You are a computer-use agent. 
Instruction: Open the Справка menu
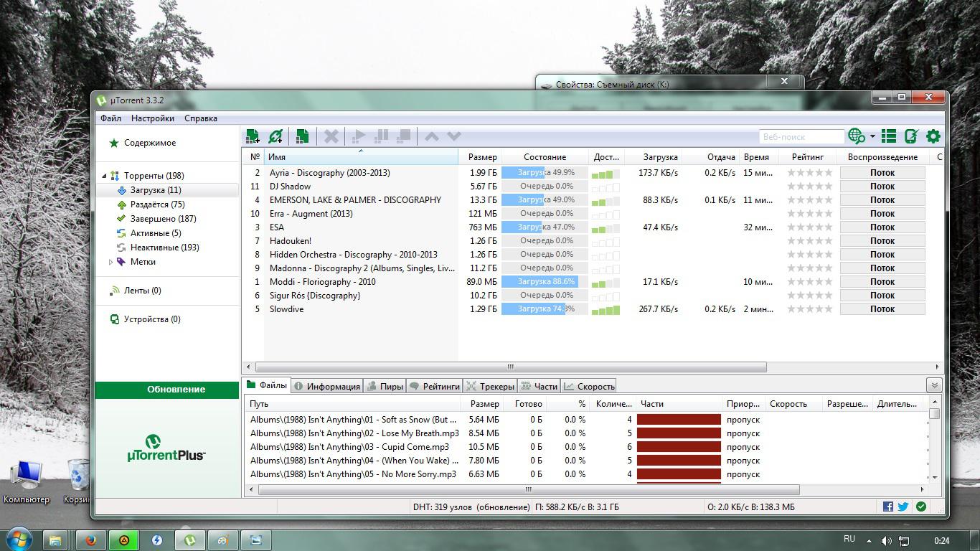[x=201, y=118]
